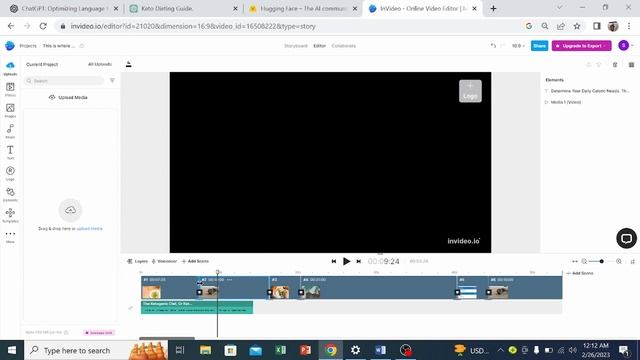Click the Voiceover button on timeline
The width and height of the screenshot is (640, 360).
(164, 261)
